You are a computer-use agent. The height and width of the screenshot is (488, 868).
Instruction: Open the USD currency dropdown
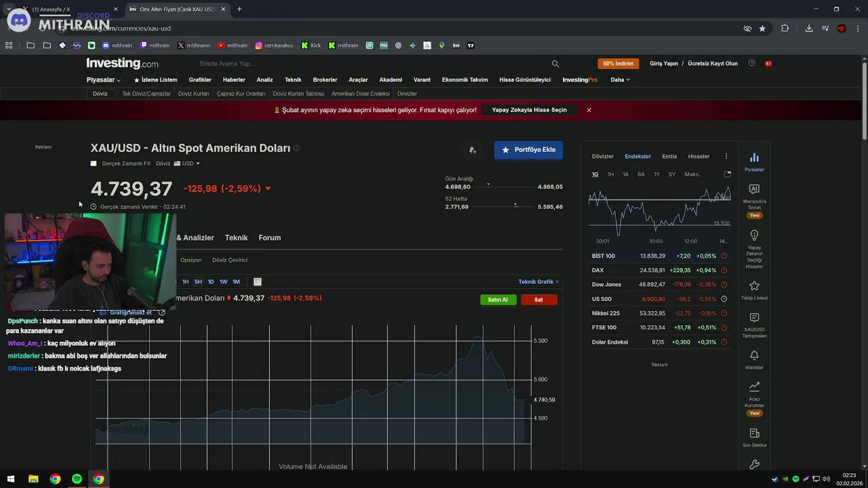(187, 163)
